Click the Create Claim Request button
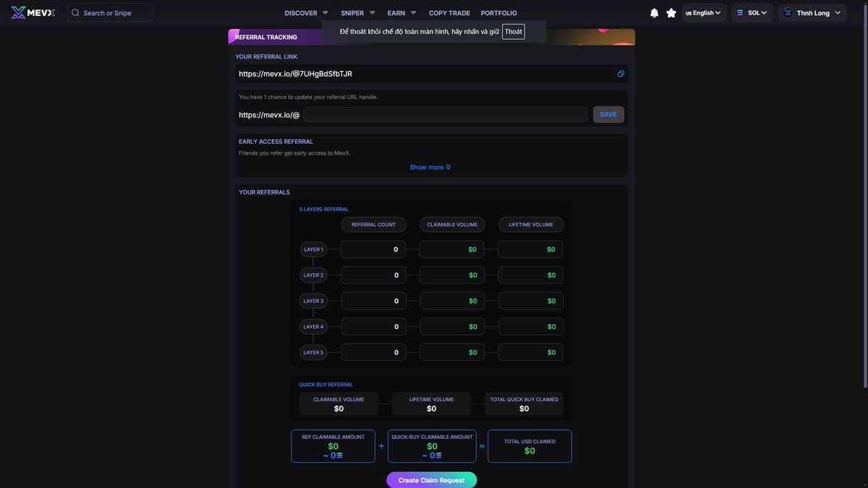868x488 pixels. tap(431, 480)
